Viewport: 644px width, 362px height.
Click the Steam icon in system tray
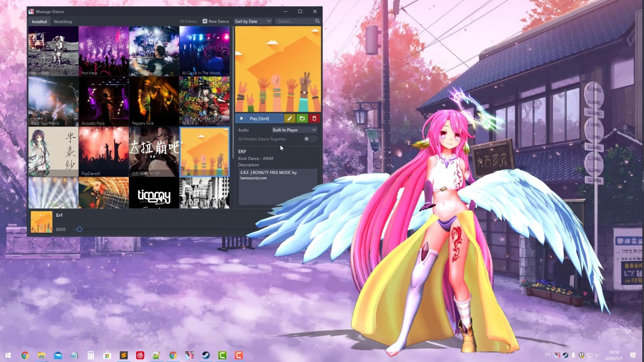[x=565, y=355]
